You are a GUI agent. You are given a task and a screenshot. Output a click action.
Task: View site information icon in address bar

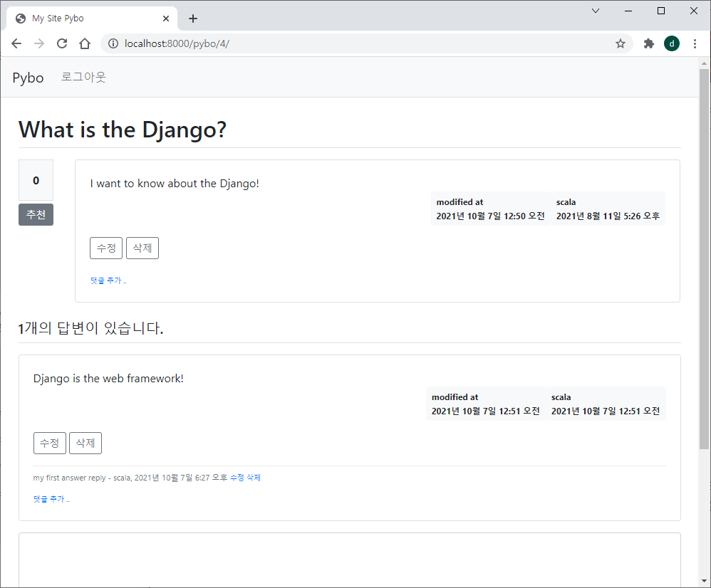coord(113,43)
